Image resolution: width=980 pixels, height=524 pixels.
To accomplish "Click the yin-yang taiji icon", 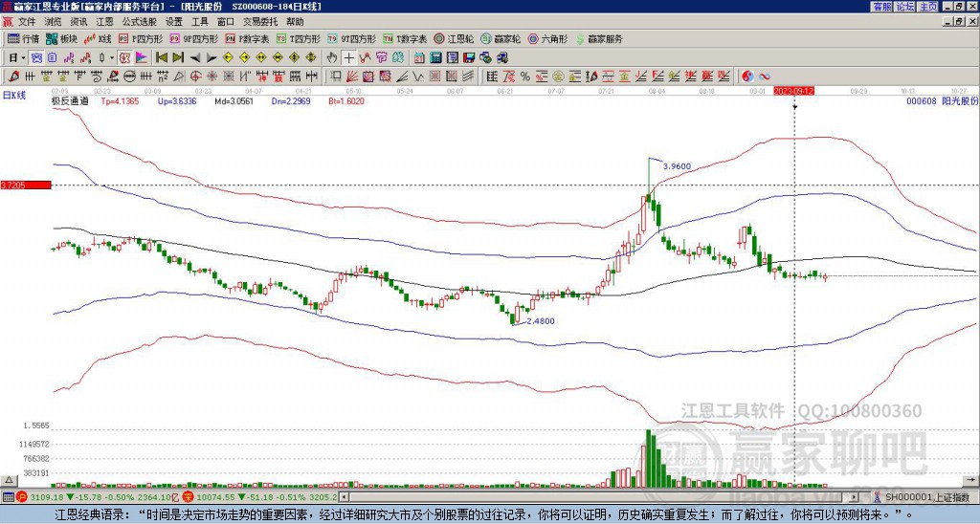I will click(747, 76).
